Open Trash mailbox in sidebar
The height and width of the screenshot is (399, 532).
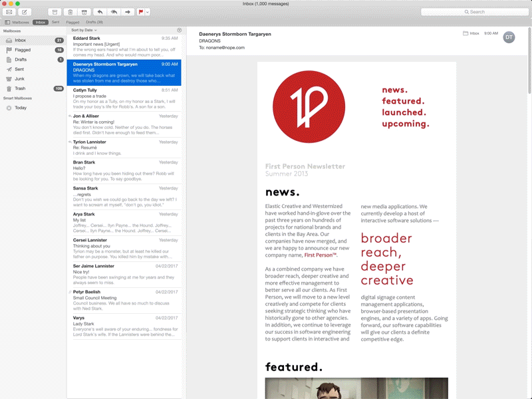pos(33,88)
